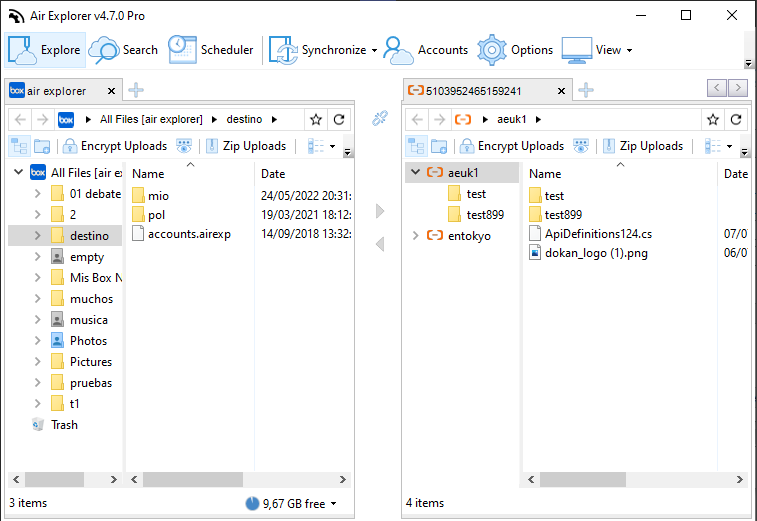Copy selection to left pane arrow

[380, 244]
